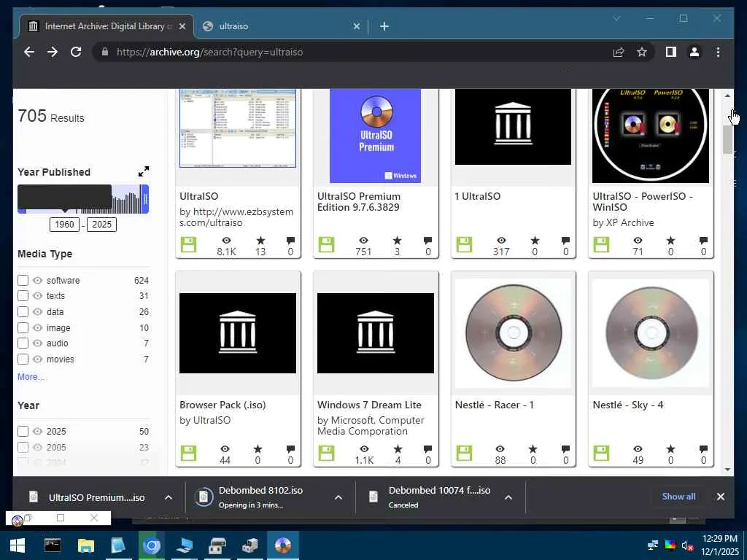Open the command prompt taskbar icon
747x560 pixels.
(x=53, y=545)
